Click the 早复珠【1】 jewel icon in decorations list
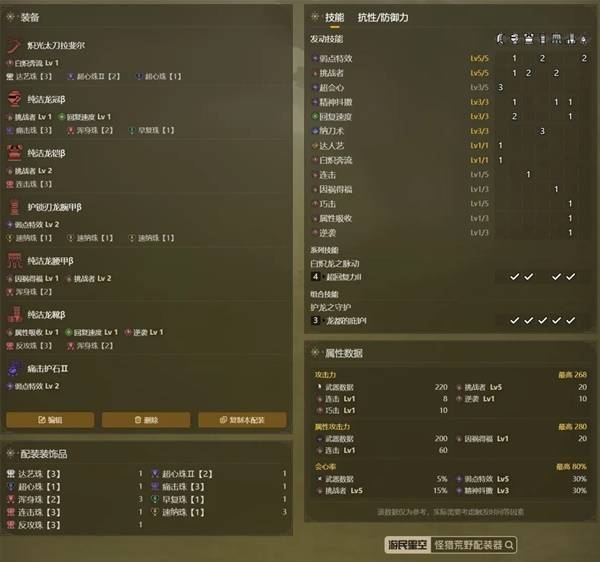Image resolution: width=600 pixels, height=562 pixels. click(155, 499)
